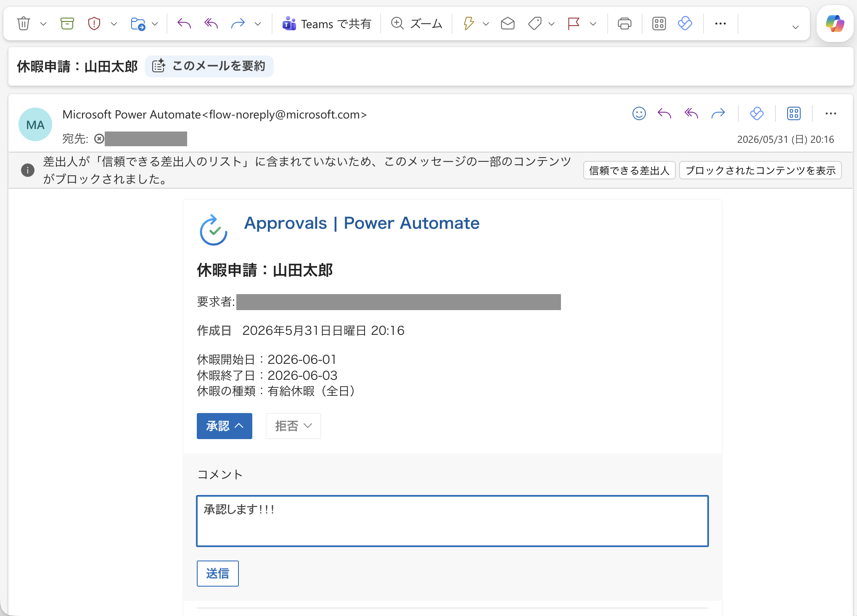
Task: Click inside the comment text box
Action: coord(452,521)
